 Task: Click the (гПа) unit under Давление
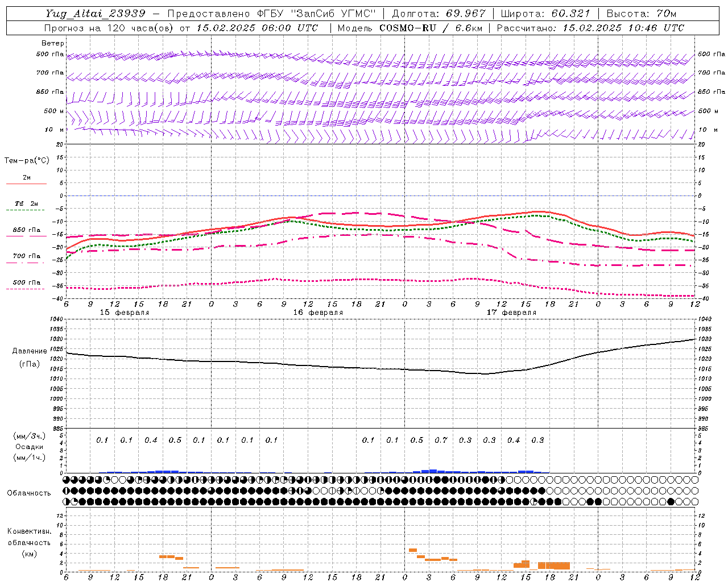click(30, 364)
